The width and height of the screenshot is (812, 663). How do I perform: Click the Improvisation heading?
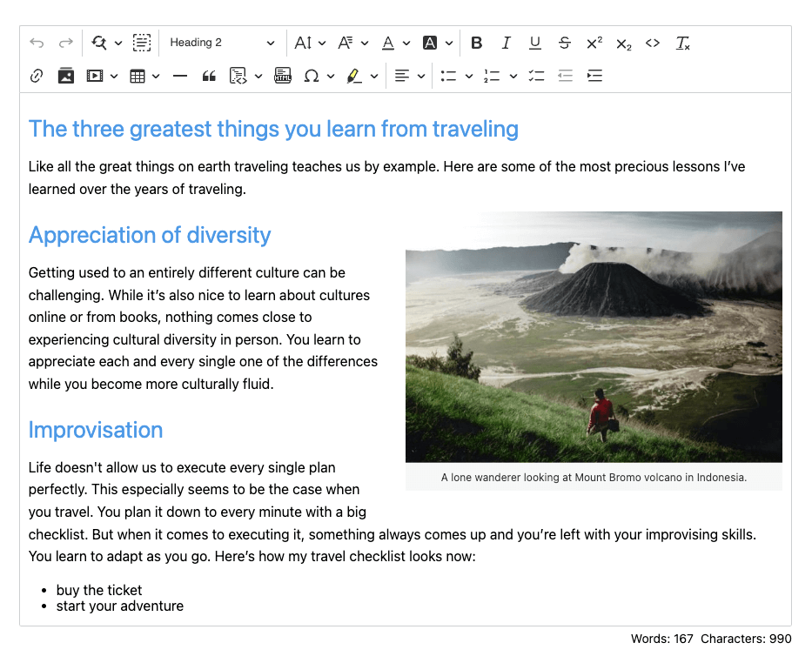click(96, 430)
